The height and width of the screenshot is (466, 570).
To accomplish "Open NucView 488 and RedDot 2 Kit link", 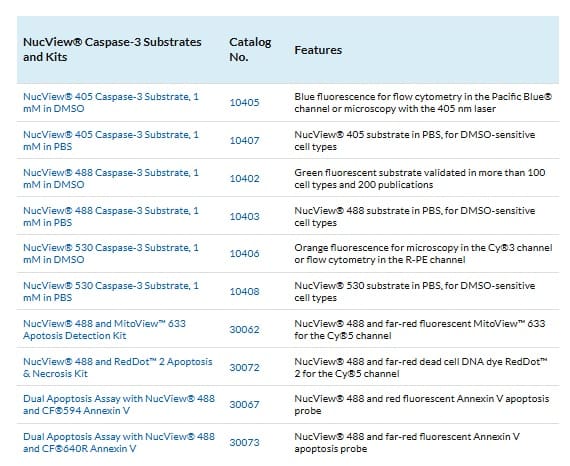I will [118, 367].
